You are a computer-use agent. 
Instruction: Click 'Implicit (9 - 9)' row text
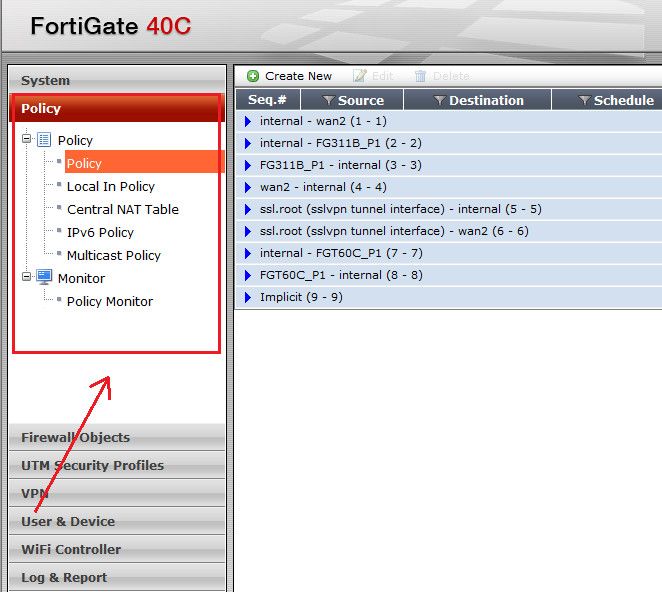point(301,297)
